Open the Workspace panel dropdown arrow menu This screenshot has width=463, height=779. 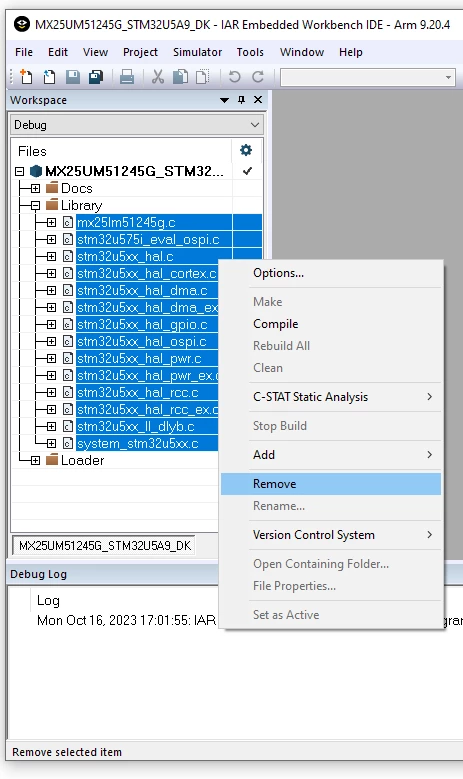coord(225,100)
